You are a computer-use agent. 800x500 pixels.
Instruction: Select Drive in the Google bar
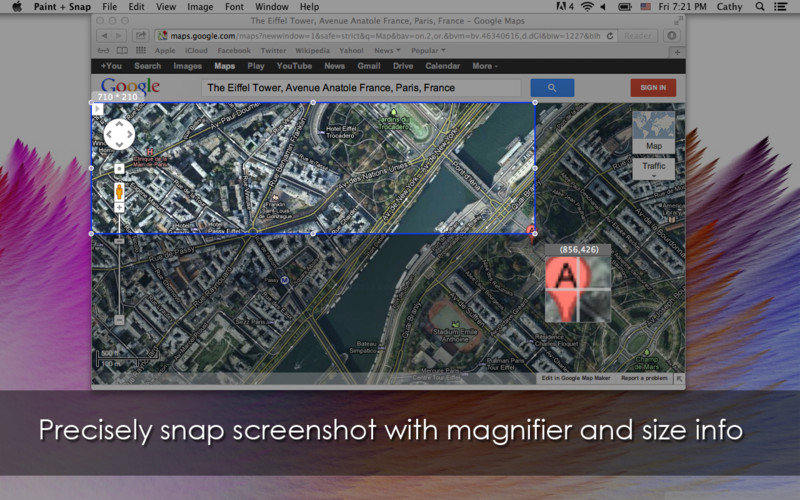click(x=403, y=66)
